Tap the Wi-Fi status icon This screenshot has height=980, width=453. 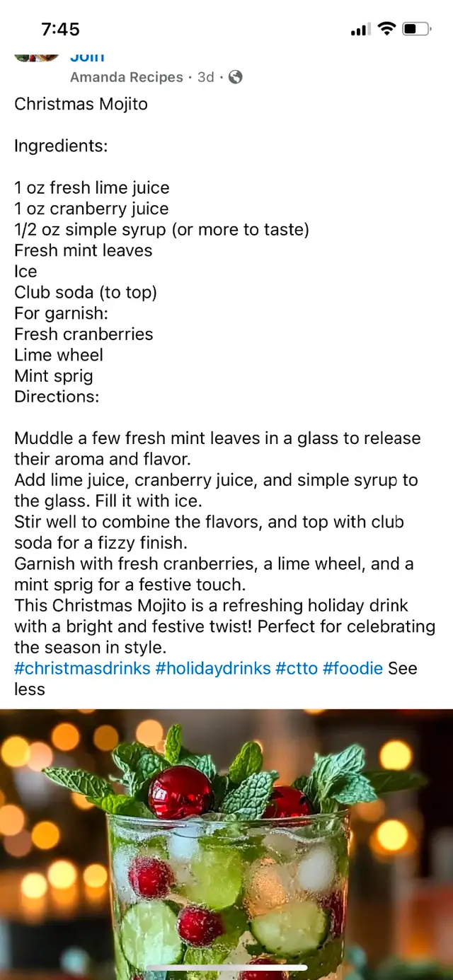(x=386, y=29)
